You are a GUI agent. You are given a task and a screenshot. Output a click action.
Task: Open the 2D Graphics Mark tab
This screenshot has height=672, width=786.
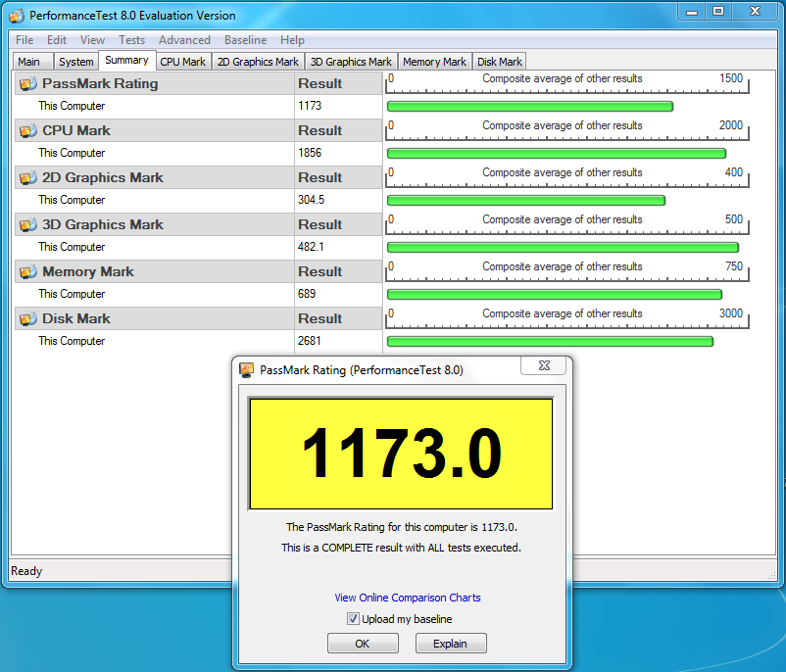(x=258, y=62)
